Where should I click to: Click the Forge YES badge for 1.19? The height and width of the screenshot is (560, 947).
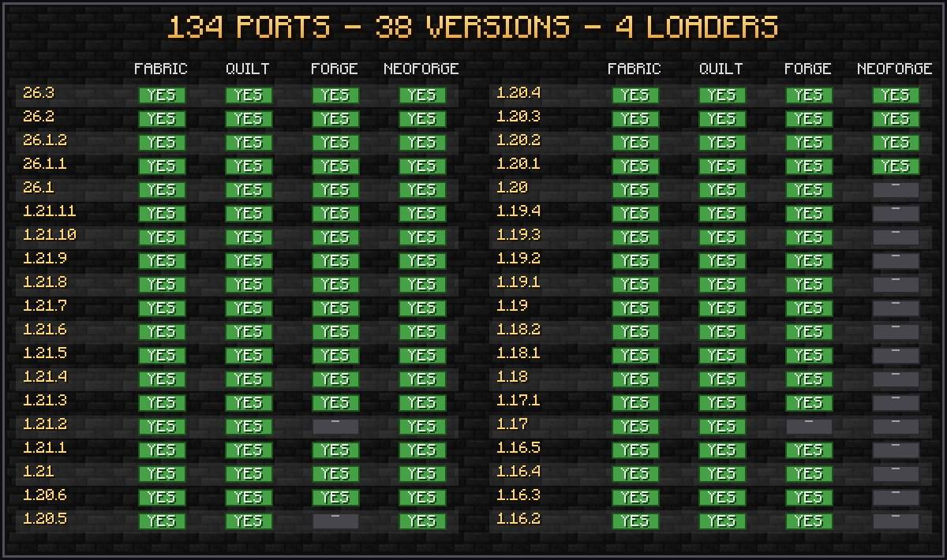pyautogui.click(x=809, y=308)
